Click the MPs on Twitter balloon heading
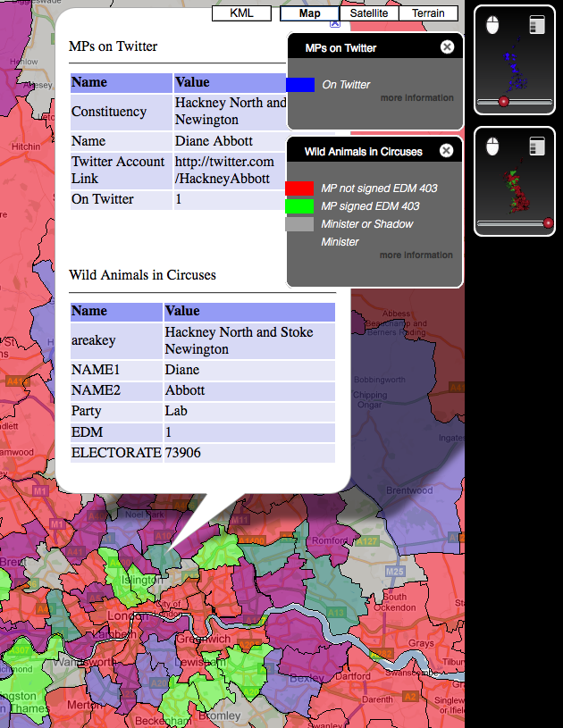The height and width of the screenshot is (728, 563). click(113, 46)
